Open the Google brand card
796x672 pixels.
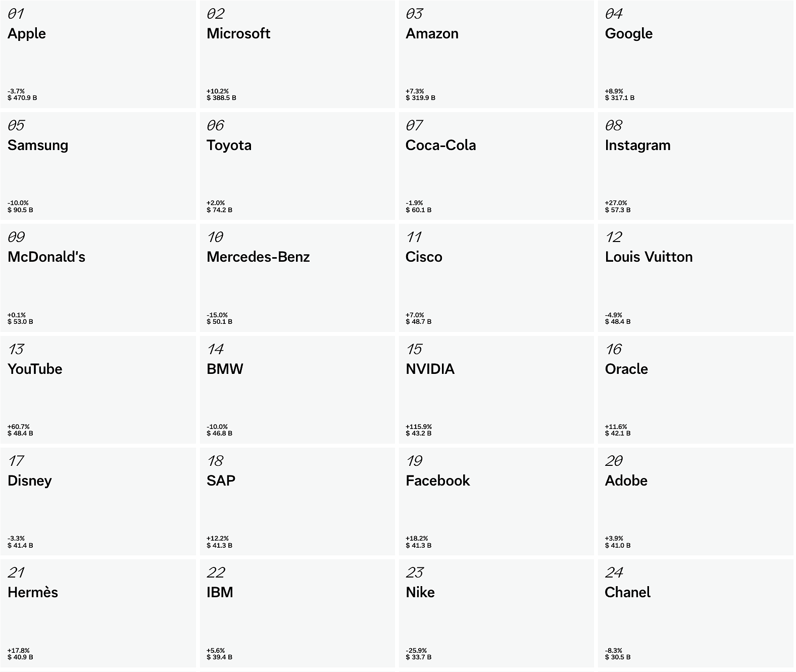(695, 55)
